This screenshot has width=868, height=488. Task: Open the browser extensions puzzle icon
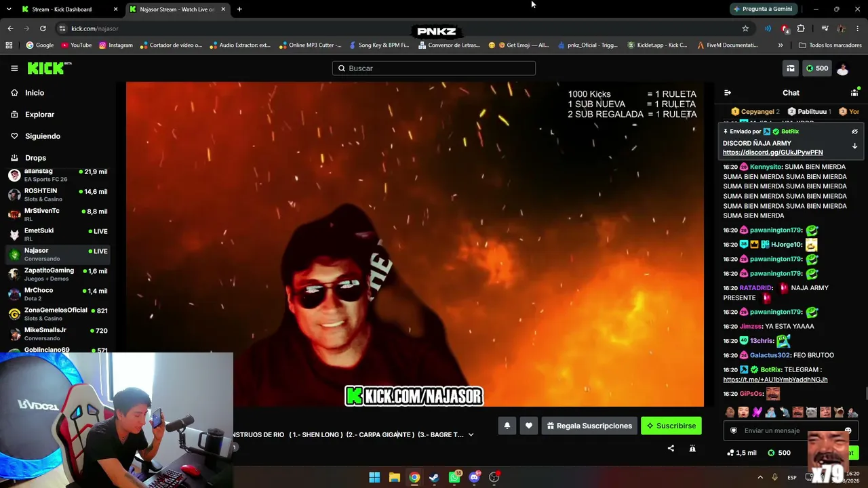801,28
